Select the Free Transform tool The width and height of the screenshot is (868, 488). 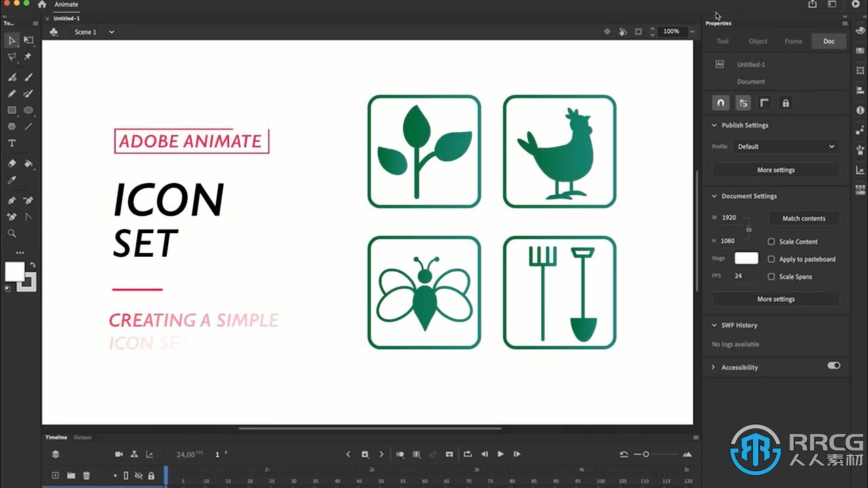[x=28, y=41]
